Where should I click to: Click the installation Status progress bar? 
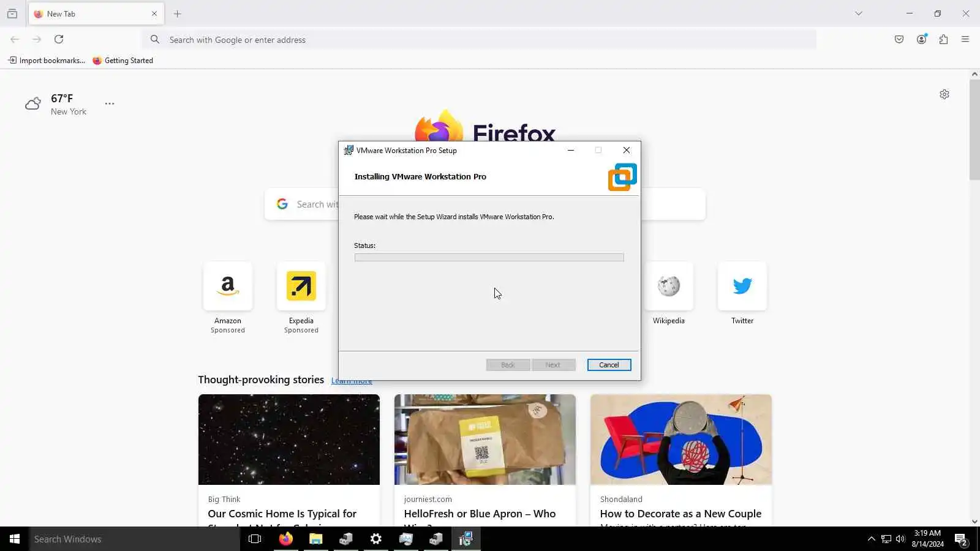[489, 258]
